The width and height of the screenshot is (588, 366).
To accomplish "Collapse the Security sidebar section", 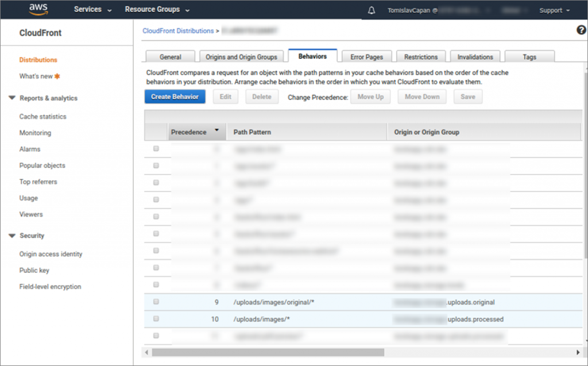I will [x=13, y=236].
